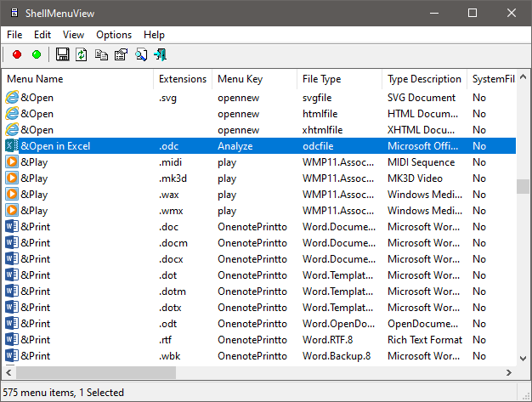Screen dimensions: 532x402
Task: Click the '.wmx' extension cell
Action: [171, 211]
